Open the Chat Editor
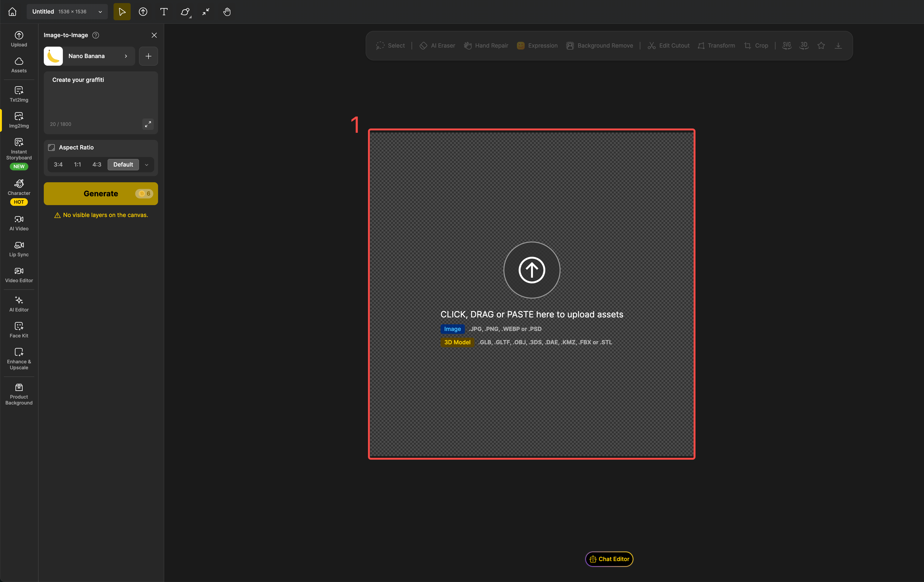Image resolution: width=924 pixels, height=582 pixels. pos(609,559)
